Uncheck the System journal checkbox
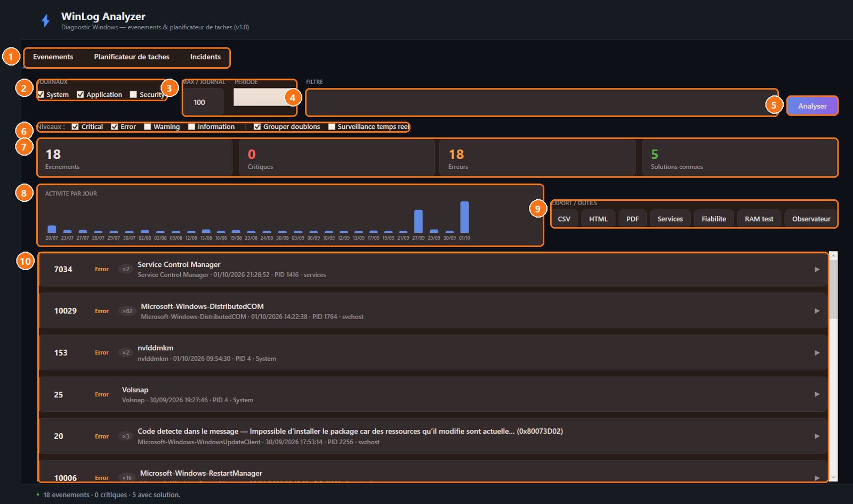Screen dimensions: 853x504 (x=41, y=94)
